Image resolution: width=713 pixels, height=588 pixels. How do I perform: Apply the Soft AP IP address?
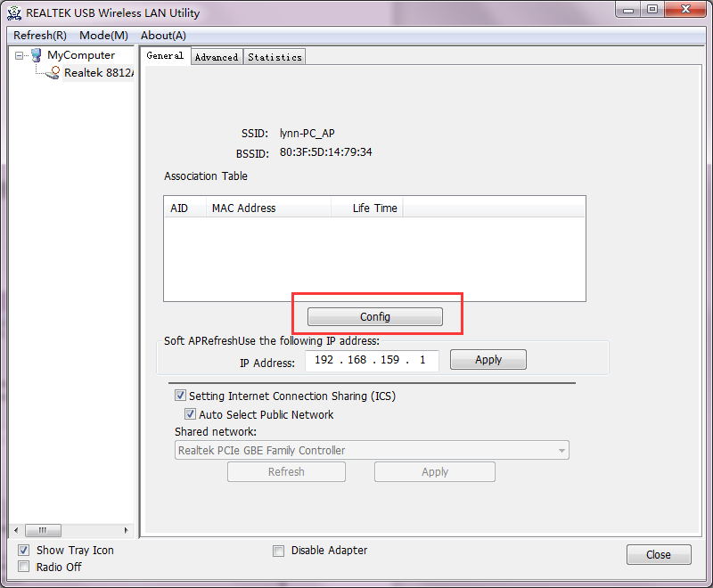tap(488, 360)
